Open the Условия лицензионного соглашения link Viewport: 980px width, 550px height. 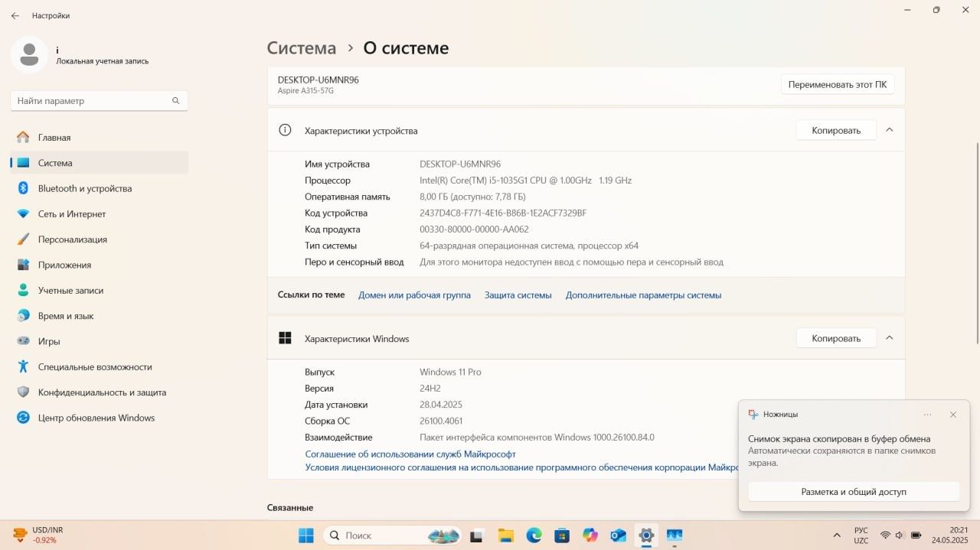click(521, 467)
